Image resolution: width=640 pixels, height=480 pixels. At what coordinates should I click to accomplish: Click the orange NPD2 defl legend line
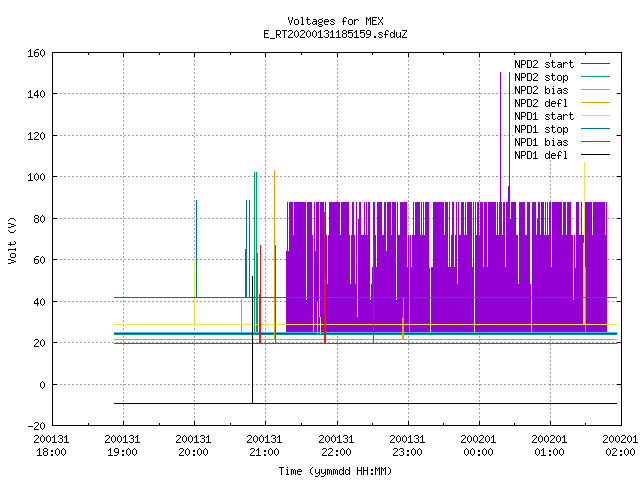tap(596, 103)
